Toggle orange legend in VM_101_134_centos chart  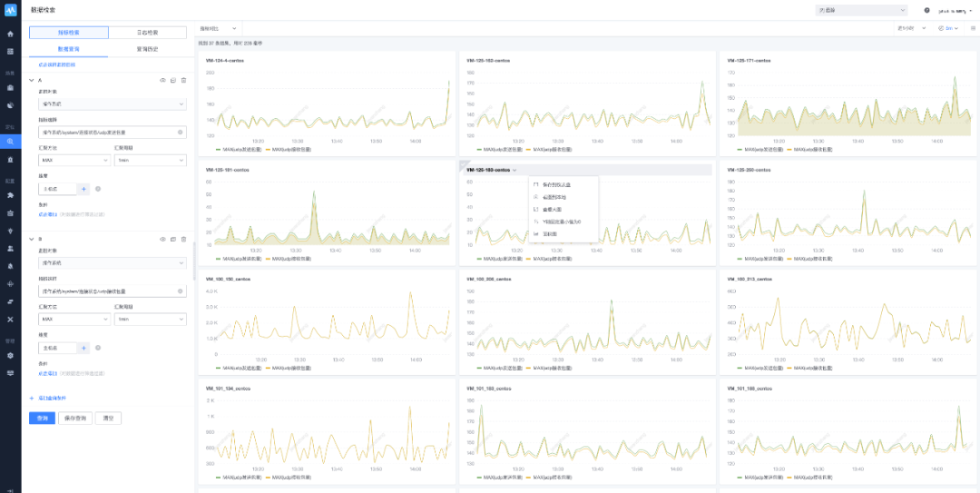pos(289,478)
